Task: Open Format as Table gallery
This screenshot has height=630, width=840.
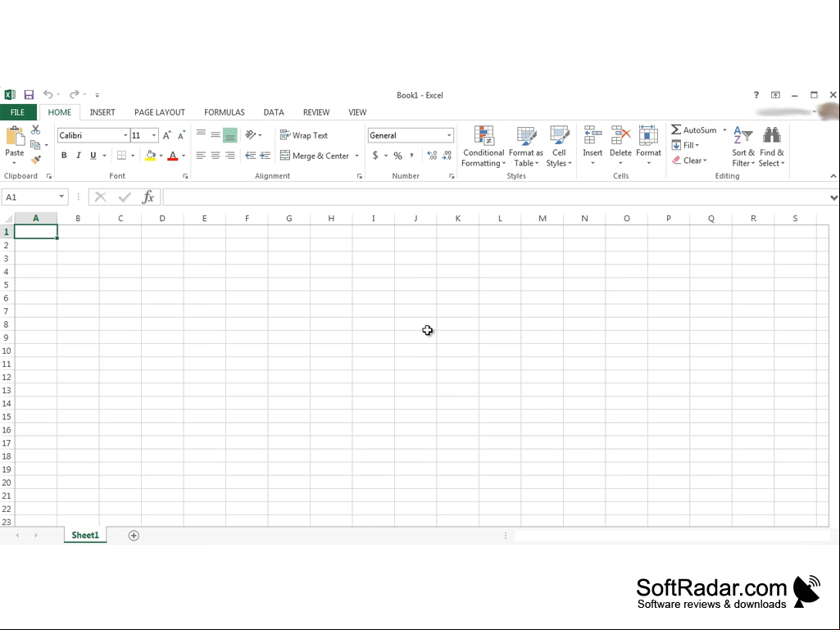Action: (x=526, y=147)
